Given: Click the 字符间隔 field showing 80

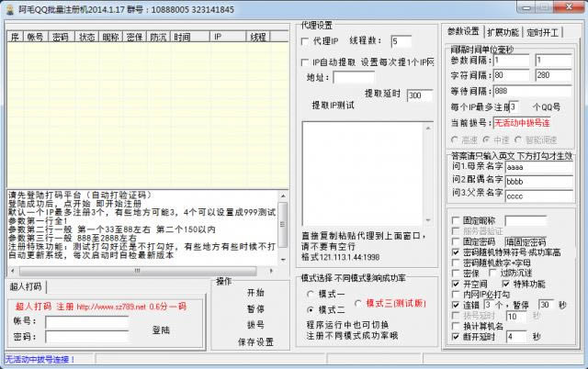Looking at the screenshot, I should click(512, 75).
